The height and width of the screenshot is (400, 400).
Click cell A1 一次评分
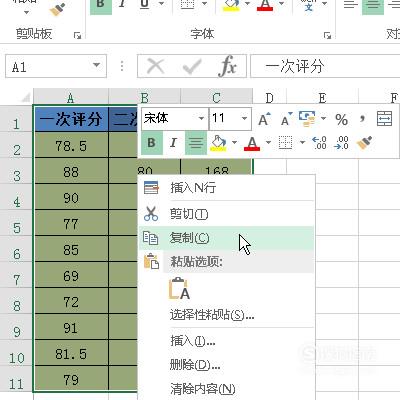[71, 119]
